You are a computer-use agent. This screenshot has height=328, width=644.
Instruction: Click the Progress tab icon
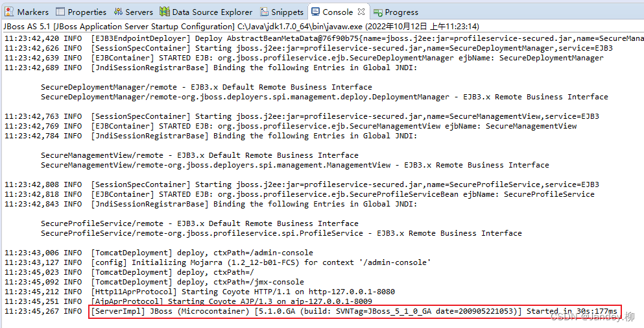378,12
